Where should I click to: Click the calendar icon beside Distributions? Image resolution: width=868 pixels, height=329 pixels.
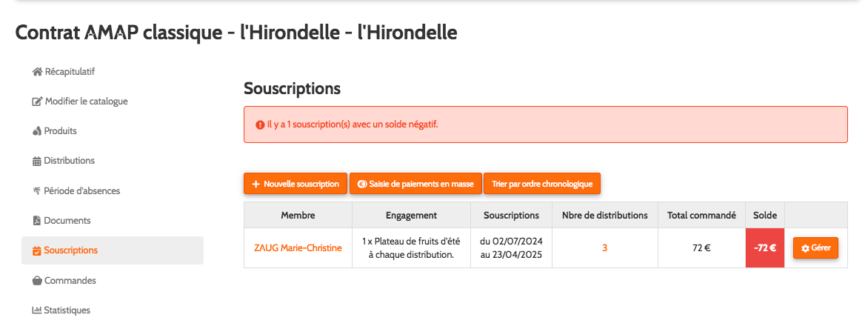37,161
